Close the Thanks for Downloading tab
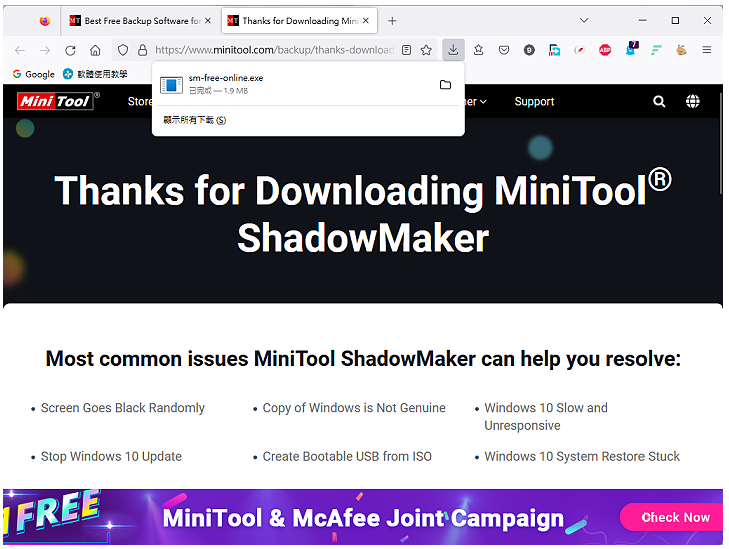This screenshot has height=549, width=729. point(366,20)
